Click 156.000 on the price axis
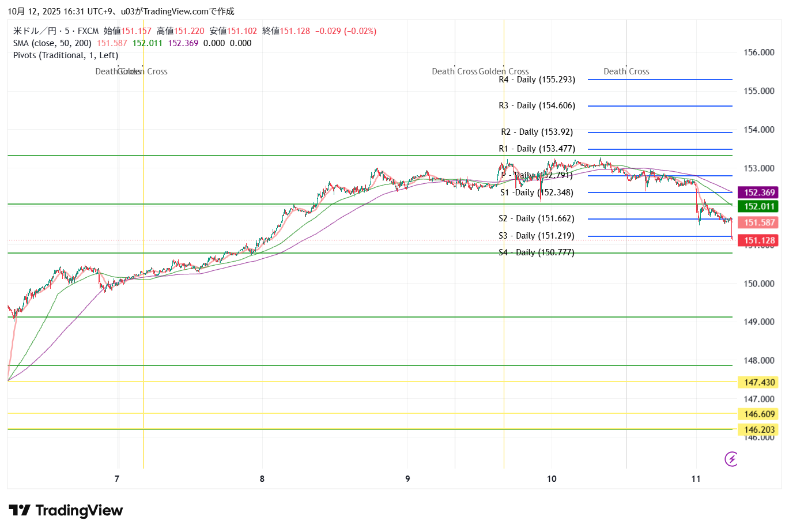Image resolution: width=789 pixels, height=532 pixels. point(758,52)
